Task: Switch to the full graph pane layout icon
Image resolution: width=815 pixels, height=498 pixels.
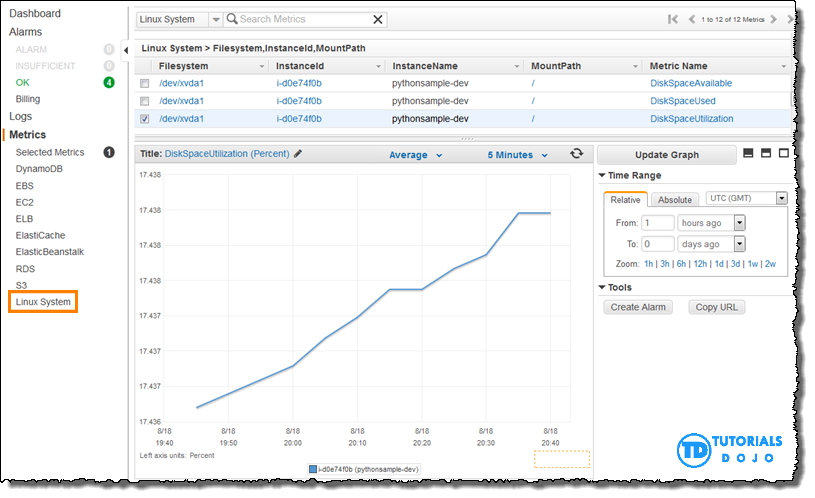Action: tap(784, 154)
